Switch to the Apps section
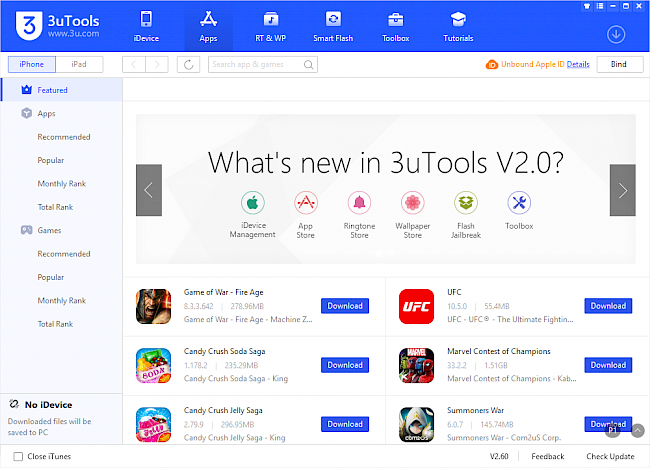Image resolution: width=650 pixels, height=468 pixels. [208, 27]
